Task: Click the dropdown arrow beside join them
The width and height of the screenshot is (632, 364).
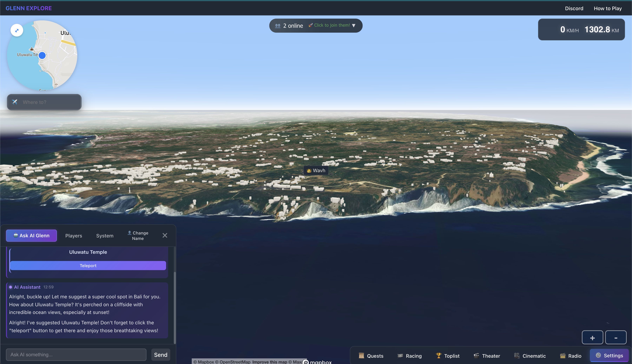Action: pos(354,25)
